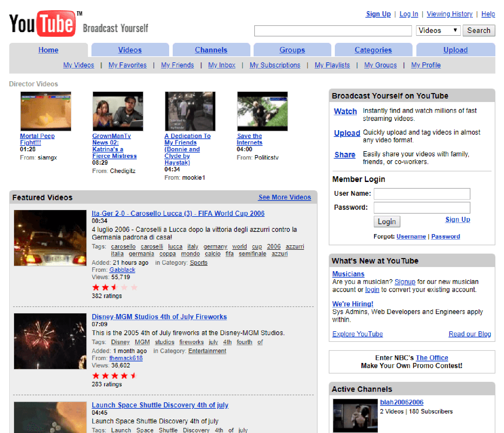Open the blah20062006 channel link

[402, 402]
